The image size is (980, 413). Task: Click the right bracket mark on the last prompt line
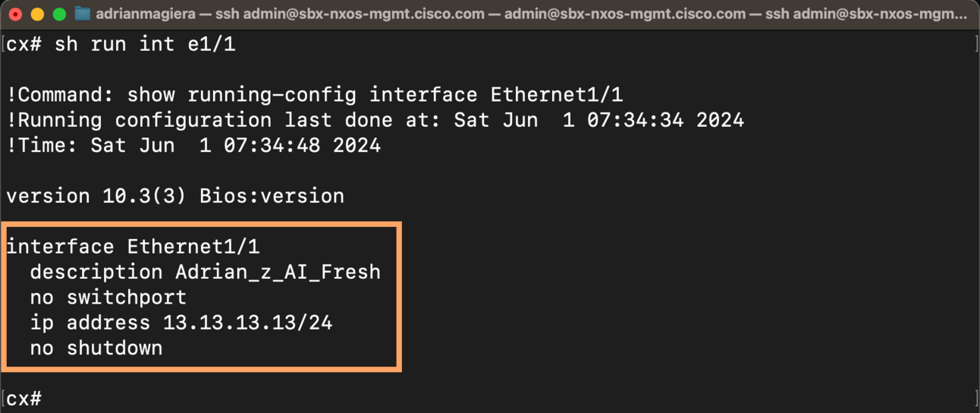pos(975,399)
